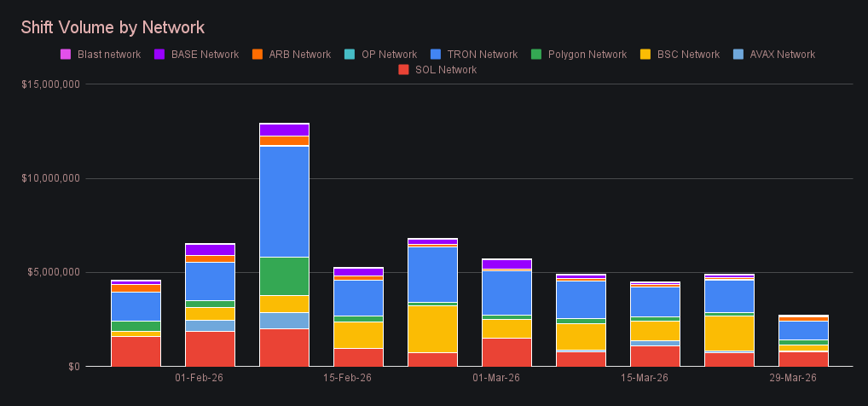The image size is (868, 406).
Task: Click the green Polygon segment in tallest bar
Action: [x=284, y=275]
